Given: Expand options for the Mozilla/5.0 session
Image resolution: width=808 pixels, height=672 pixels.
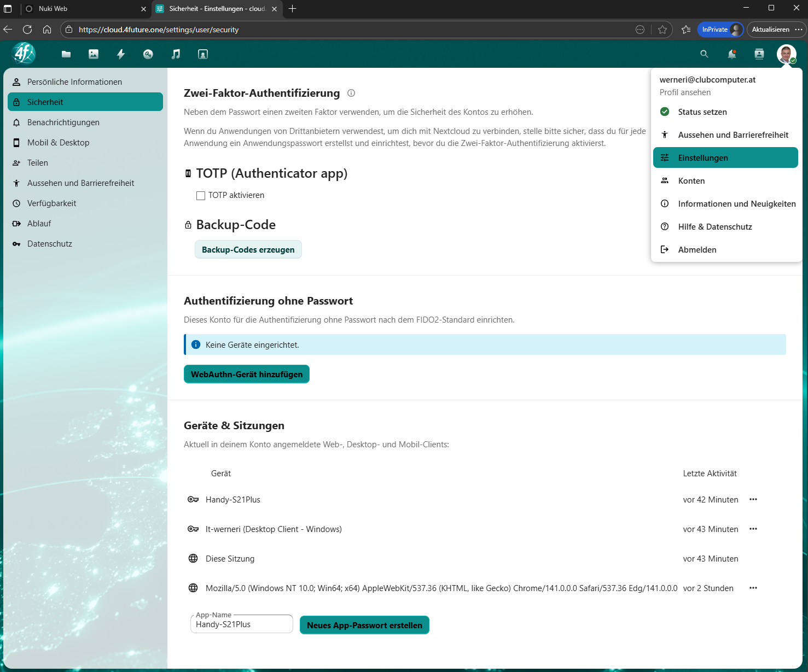Looking at the screenshot, I should point(753,588).
